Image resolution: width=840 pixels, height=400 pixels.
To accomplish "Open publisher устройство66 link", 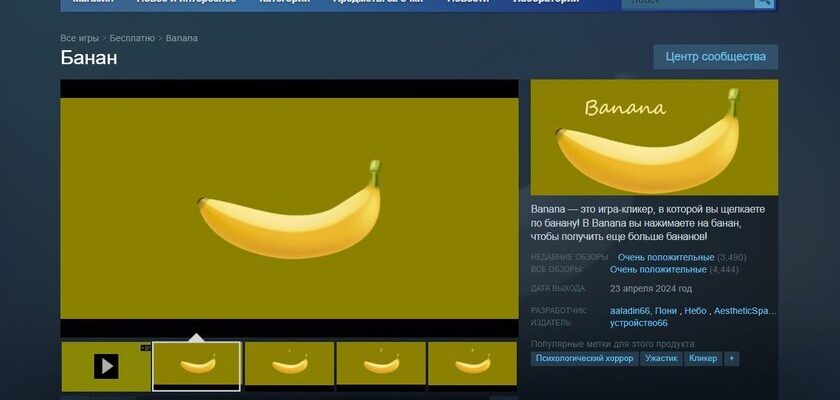I will [639, 323].
